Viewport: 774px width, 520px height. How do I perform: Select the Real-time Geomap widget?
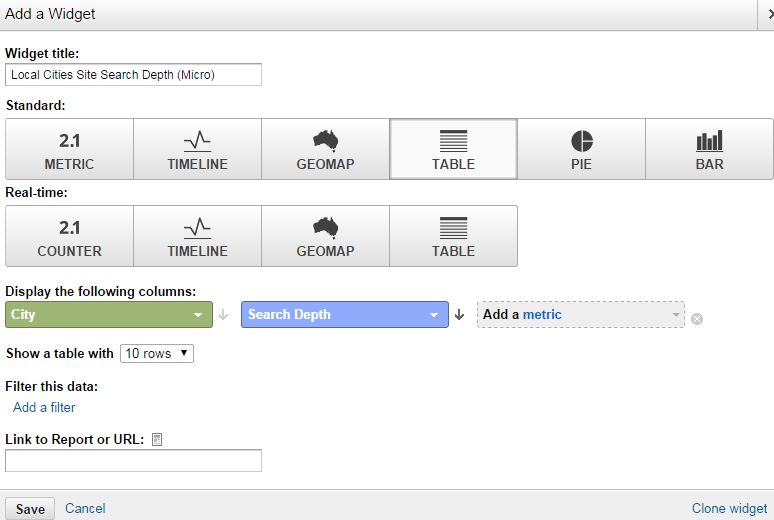point(325,237)
